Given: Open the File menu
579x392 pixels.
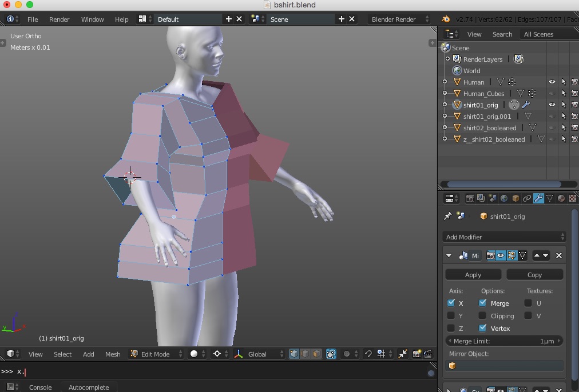Looking at the screenshot, I should 33,19.
